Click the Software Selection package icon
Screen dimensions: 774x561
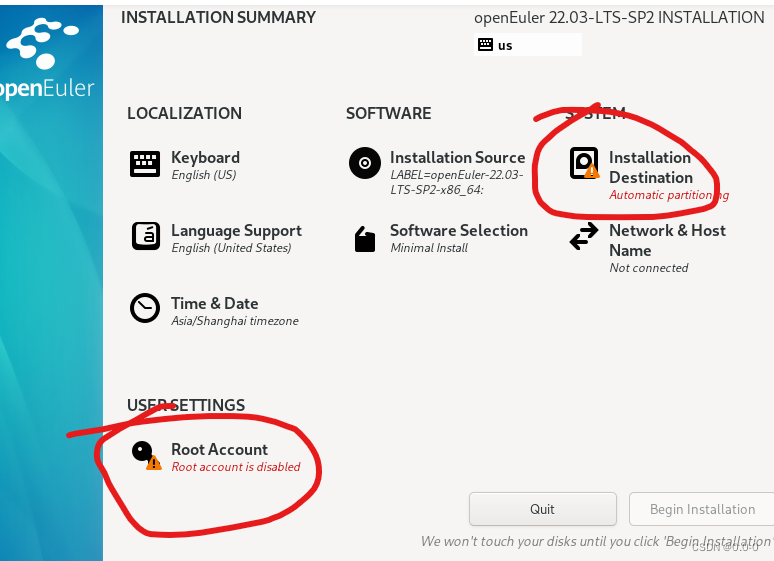[365, 239]
